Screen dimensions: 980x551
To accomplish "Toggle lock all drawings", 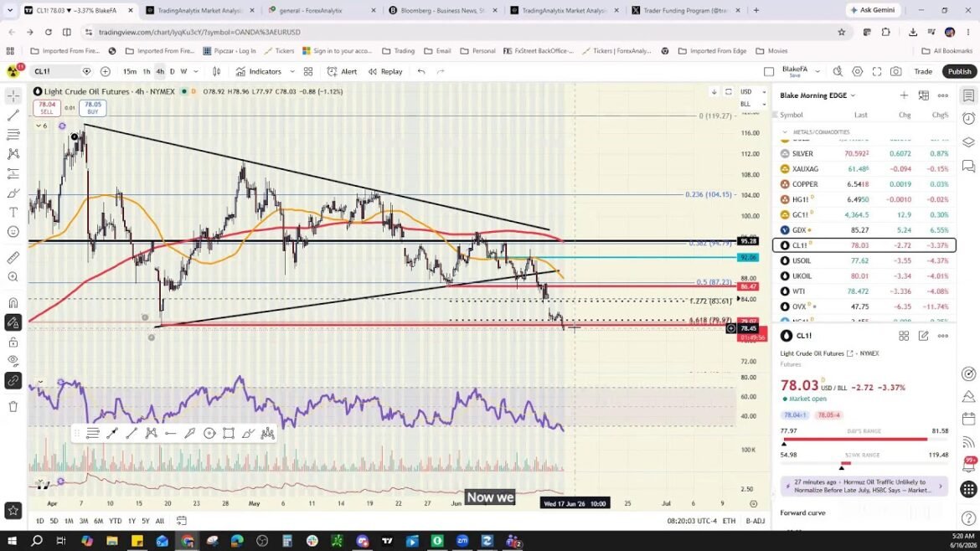I will click(x=13, y=342).
